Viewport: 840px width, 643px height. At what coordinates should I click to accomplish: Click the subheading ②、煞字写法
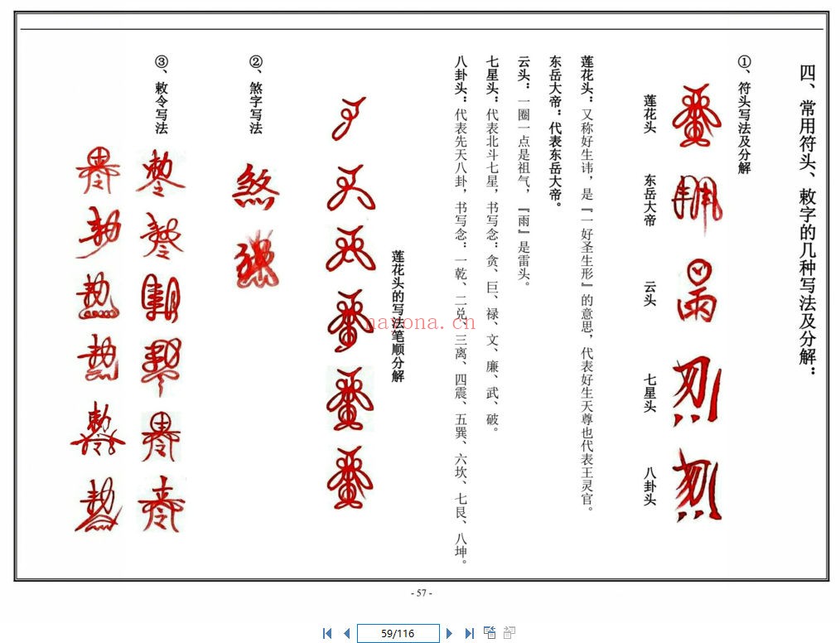255,94
